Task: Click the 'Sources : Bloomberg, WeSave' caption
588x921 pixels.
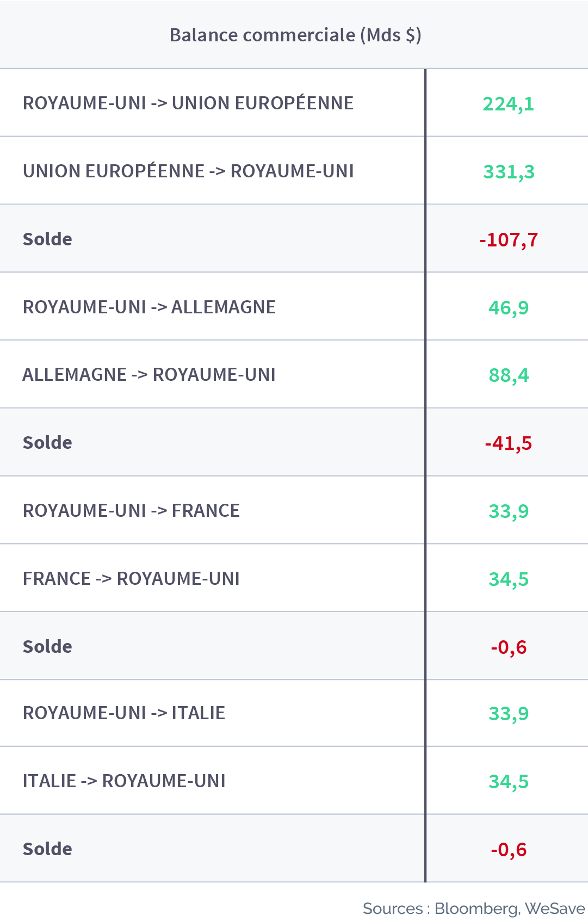Action: [474, 908]
